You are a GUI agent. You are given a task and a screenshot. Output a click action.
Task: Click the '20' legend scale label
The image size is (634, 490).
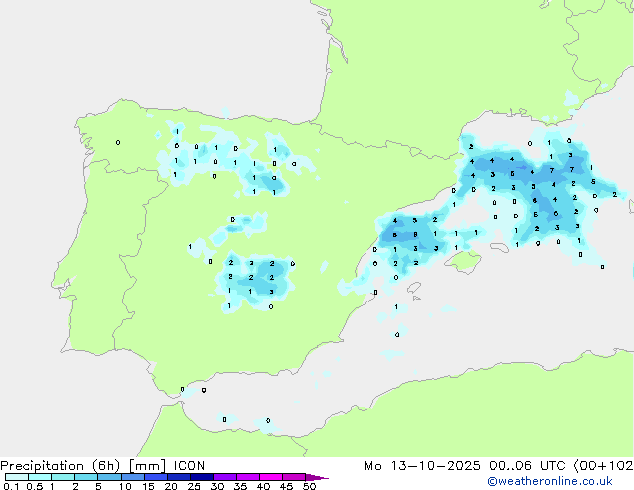point(171,486)
